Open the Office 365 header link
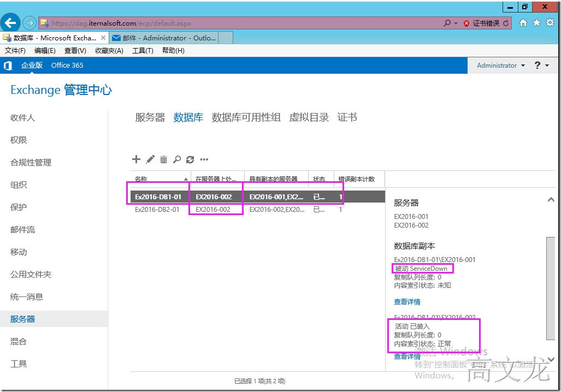The image size is (561, 392). [67, 65]
